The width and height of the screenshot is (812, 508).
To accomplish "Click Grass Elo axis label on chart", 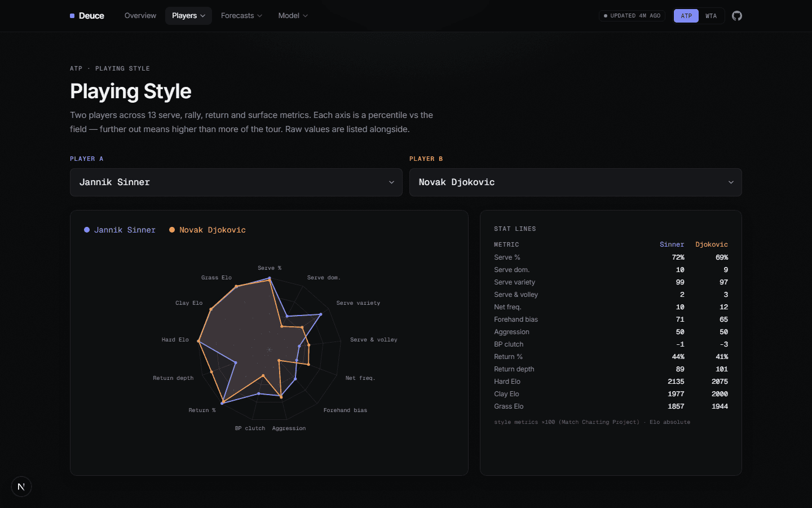I will [x=217, y=278].
